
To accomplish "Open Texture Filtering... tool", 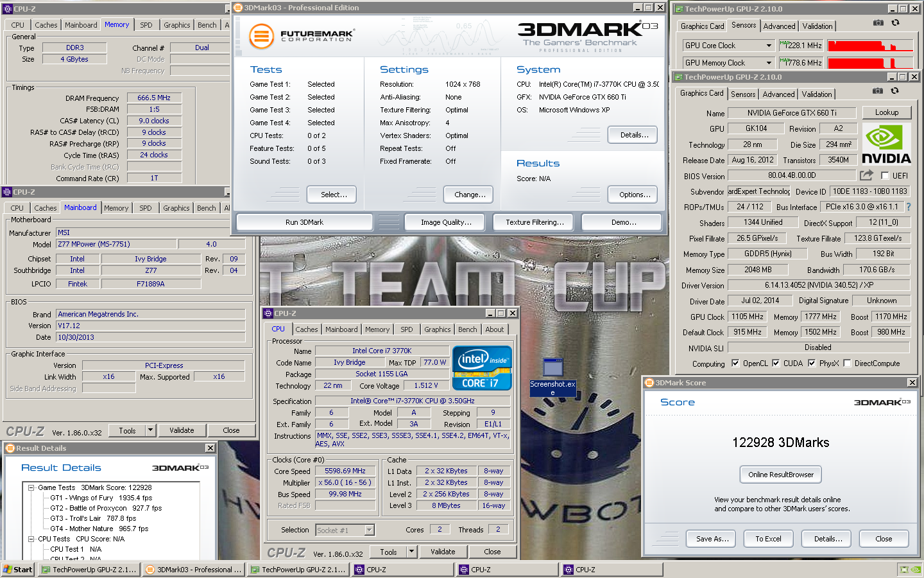I will click(535, 222).
